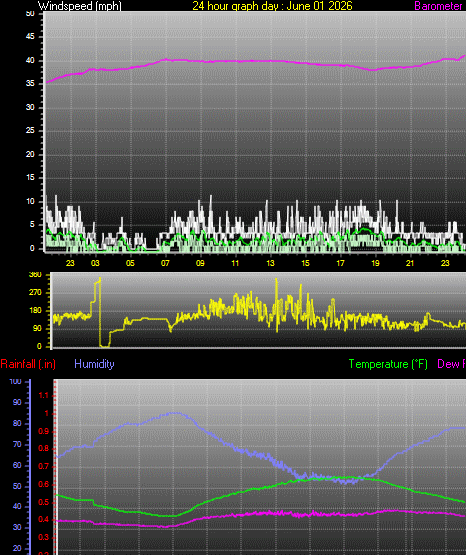Click the 1.1 mark on rainfall axis

[44, 396]
